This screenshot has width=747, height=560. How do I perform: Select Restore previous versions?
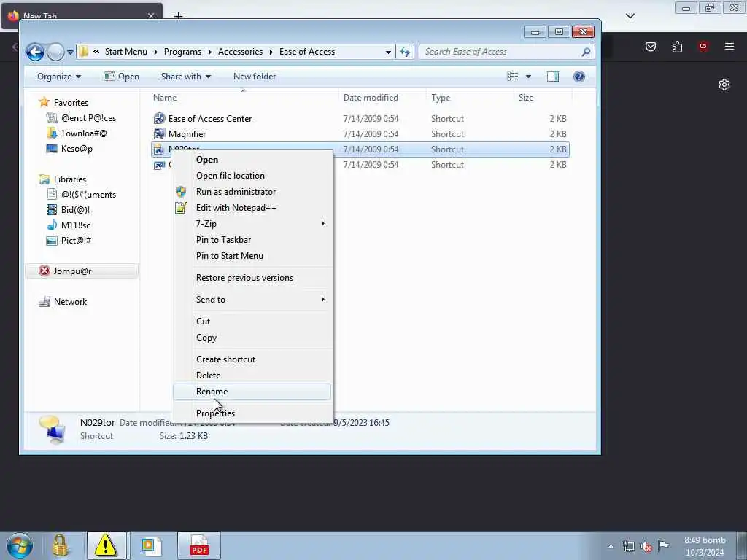(252, 278)
